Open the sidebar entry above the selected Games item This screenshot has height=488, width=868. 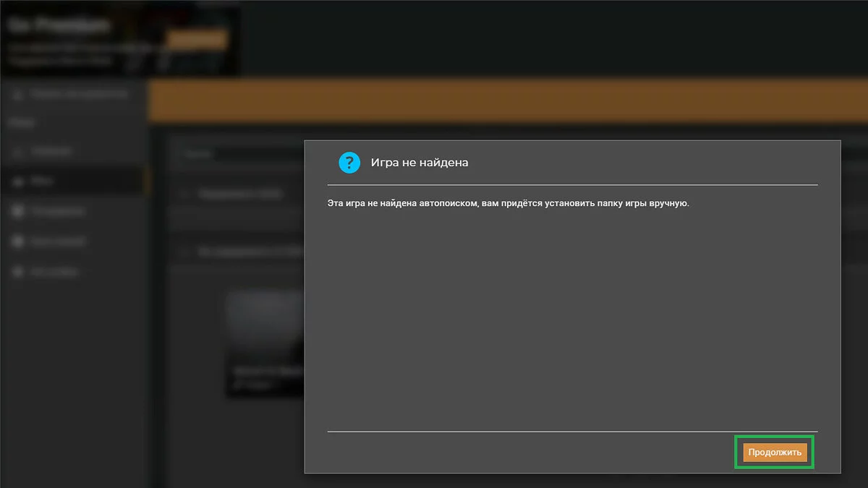tap(51, 152)
